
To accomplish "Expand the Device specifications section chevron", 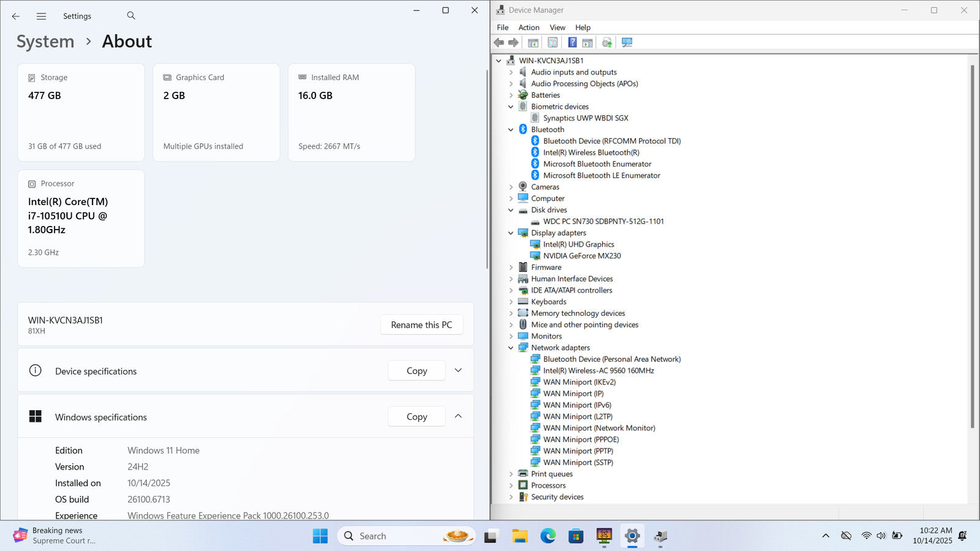I will point(458,370).
